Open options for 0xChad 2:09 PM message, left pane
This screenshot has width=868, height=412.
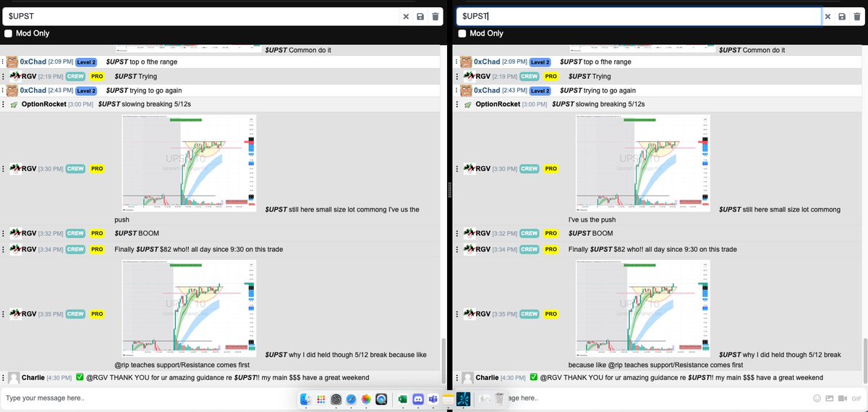[3, 62]
